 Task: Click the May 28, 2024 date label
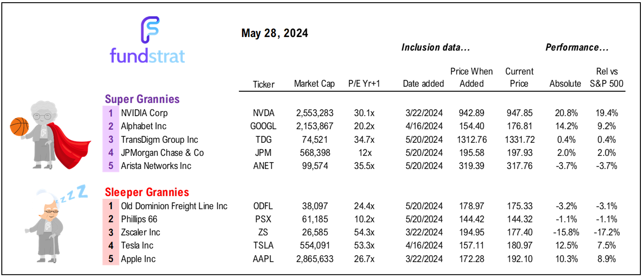[275, 33]
